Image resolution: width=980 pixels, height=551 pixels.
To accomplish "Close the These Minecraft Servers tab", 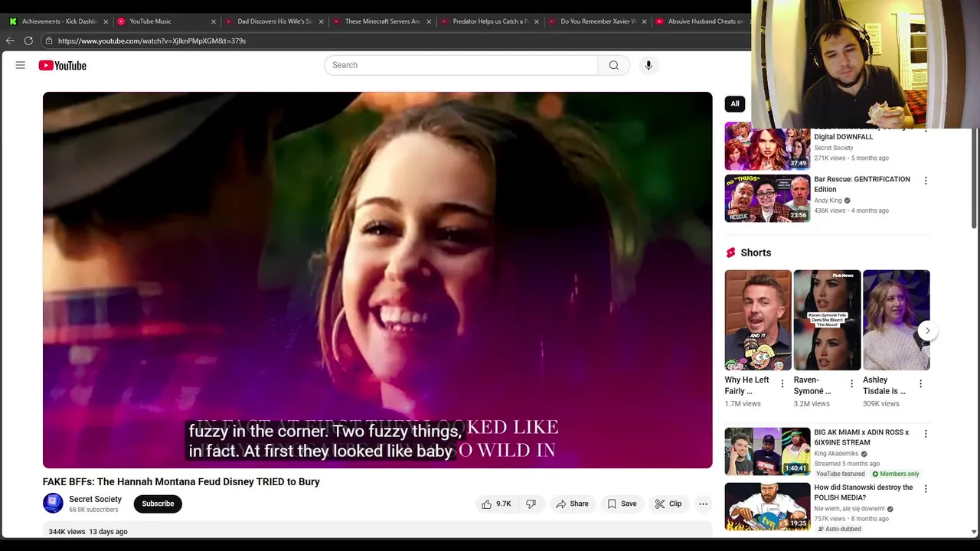I will point(429,21).
